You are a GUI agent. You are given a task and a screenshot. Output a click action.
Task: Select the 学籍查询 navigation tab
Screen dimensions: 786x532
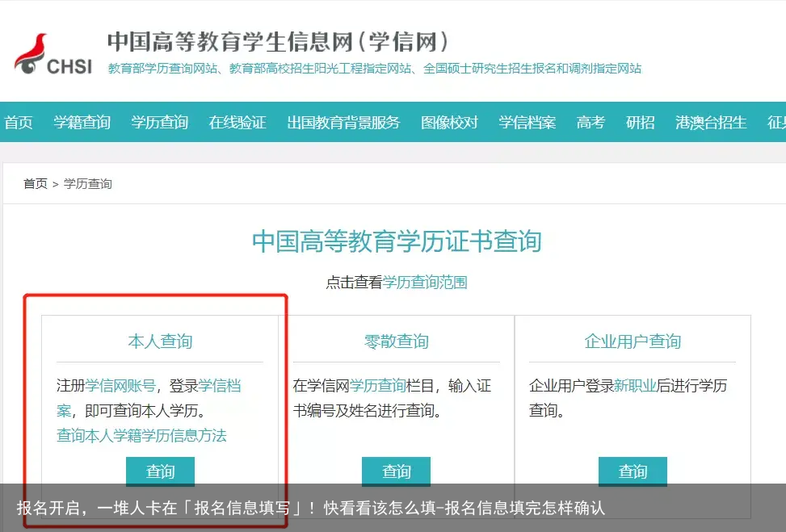click(x=82, y=123)
